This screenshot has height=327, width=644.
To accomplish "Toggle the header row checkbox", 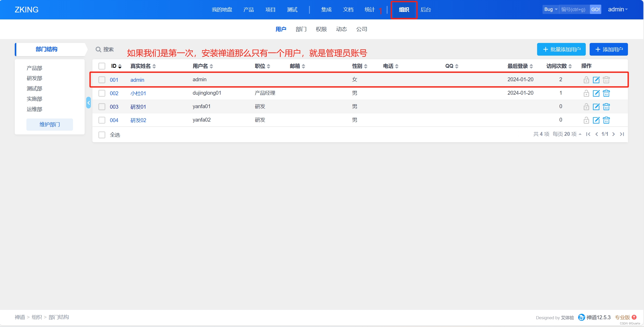I will pyautogui.click(x=102, y=66).
